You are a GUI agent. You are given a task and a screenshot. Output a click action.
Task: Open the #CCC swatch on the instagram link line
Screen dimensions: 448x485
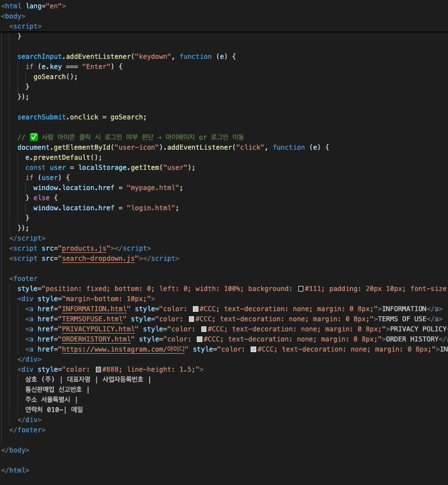pos(253,349)
